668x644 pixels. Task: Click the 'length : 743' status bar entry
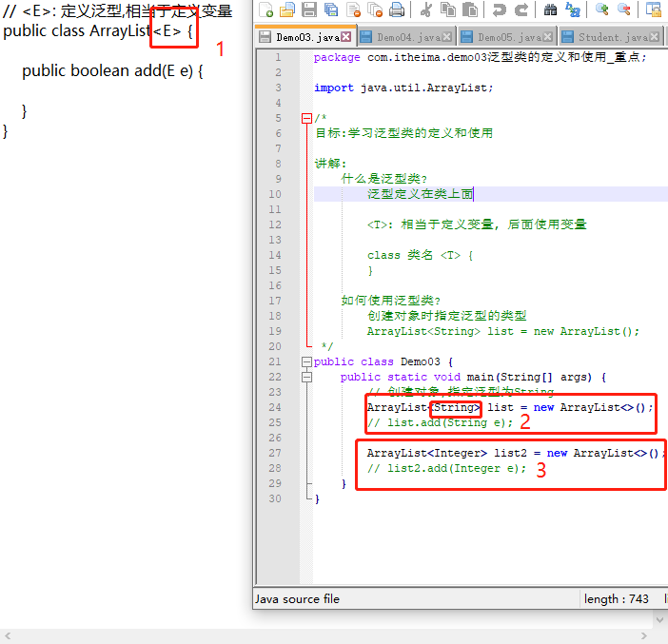[616, 599]
